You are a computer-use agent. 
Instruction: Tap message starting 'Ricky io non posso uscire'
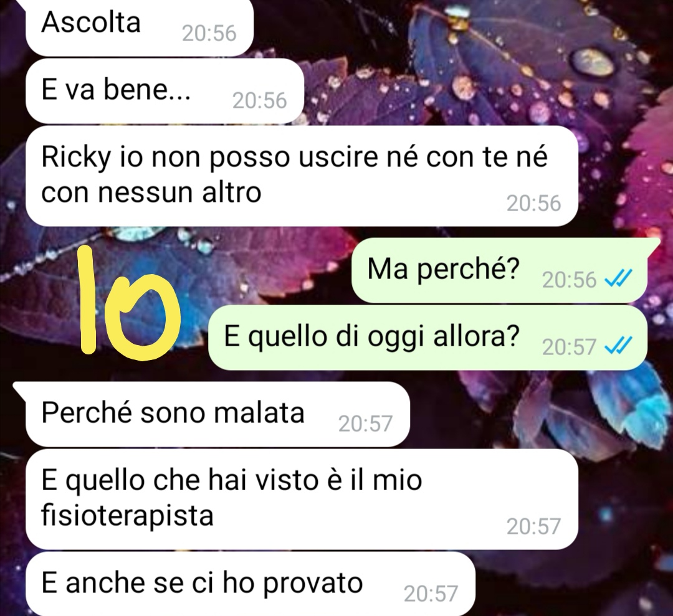302,176
